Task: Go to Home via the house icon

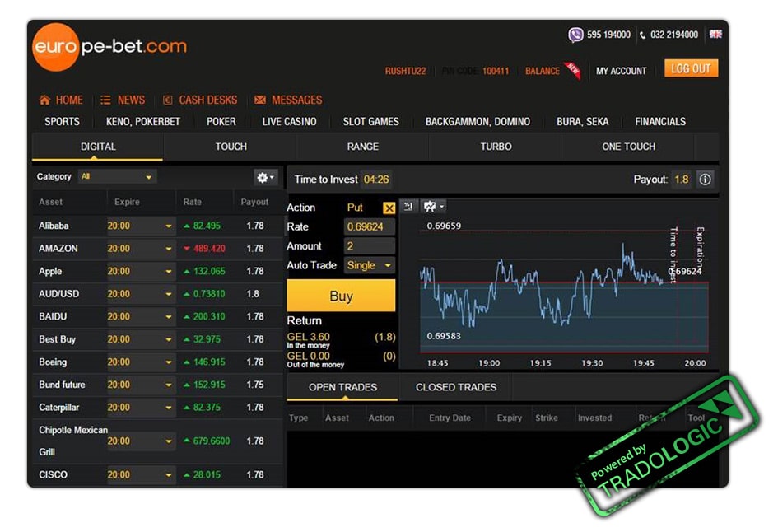Action: point(44,100)
